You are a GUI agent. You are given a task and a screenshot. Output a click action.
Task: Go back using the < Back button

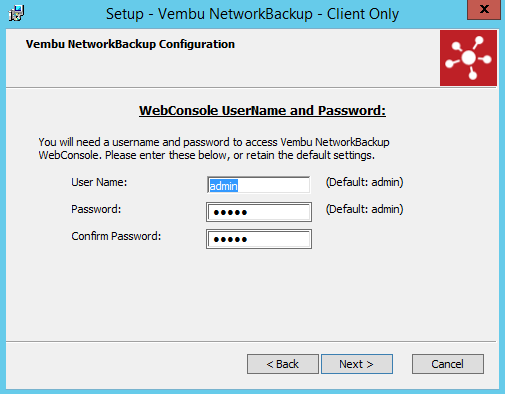click(283, 364)
